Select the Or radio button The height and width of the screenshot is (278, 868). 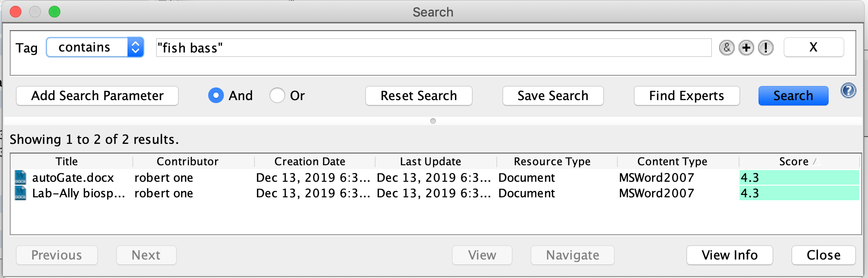click(x=277, y=96)
